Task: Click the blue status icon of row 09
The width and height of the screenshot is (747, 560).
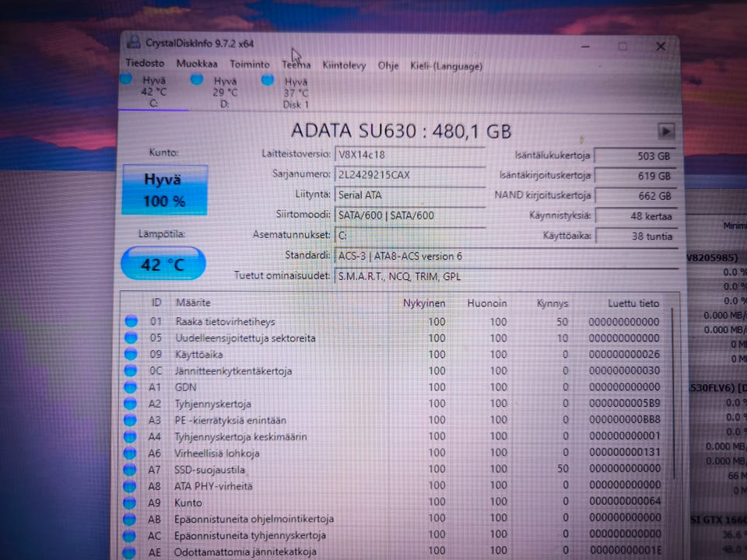Action: click(x=131, y=355)
